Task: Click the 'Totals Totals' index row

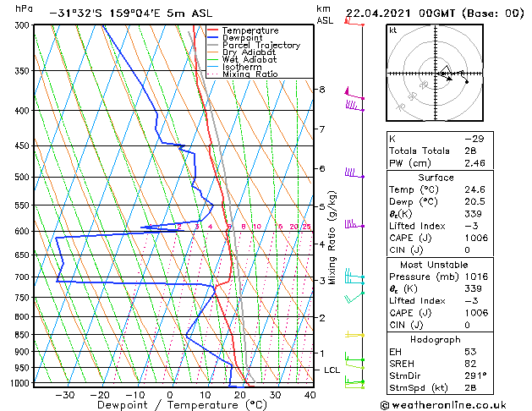Action: pos(440,151)
